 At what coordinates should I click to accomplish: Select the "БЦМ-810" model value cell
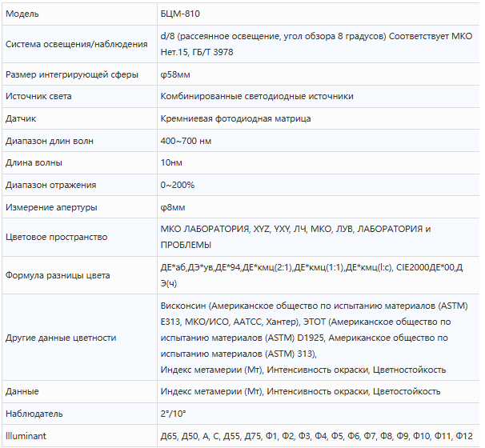(x=180, y=14)
